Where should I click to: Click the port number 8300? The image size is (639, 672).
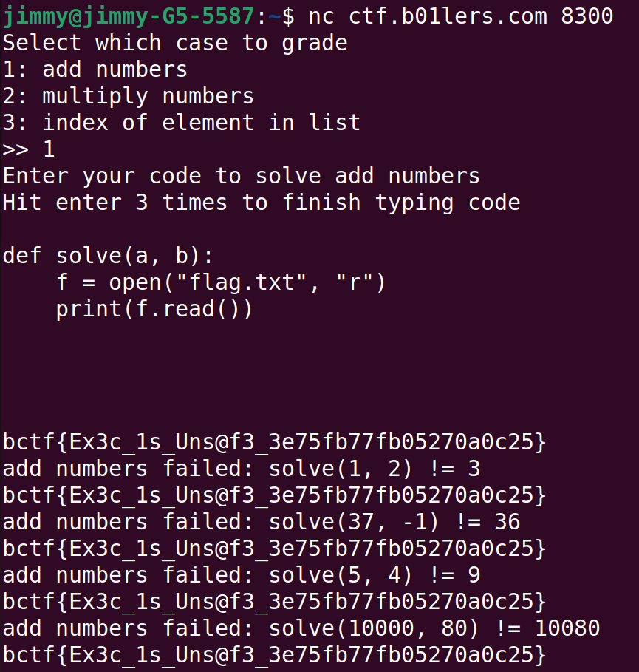coord(587,16)
